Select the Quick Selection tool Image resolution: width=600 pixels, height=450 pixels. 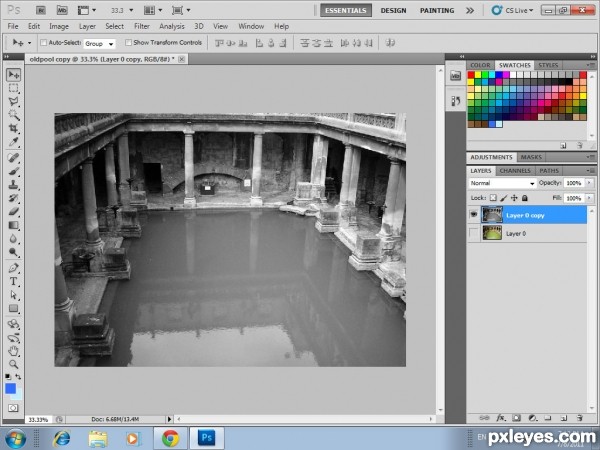tap(13, 115)
